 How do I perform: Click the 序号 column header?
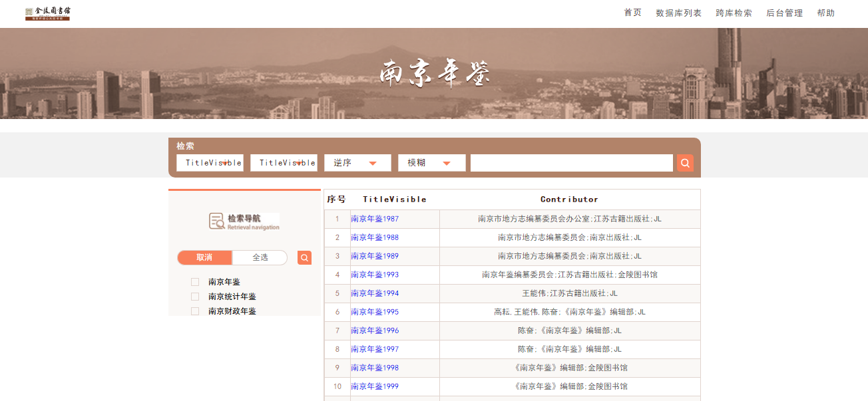(337, 200)
